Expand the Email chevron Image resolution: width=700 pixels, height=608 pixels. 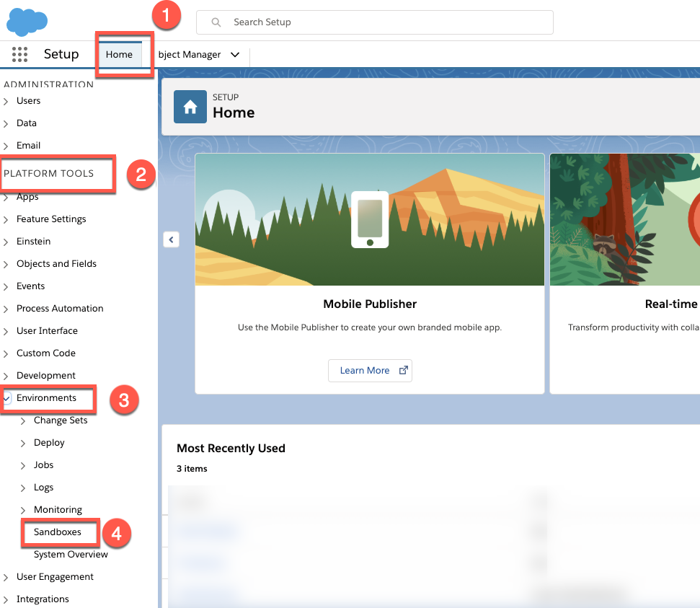click(6, 146)
